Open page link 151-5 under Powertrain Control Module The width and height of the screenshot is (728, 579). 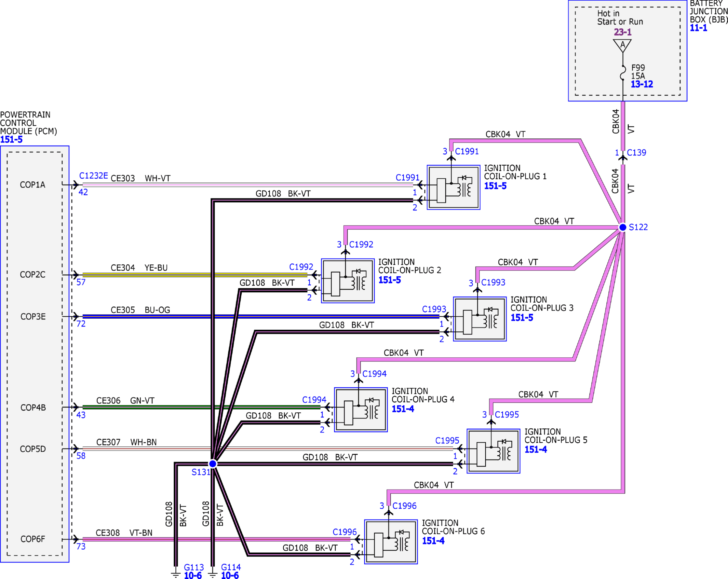11,140
